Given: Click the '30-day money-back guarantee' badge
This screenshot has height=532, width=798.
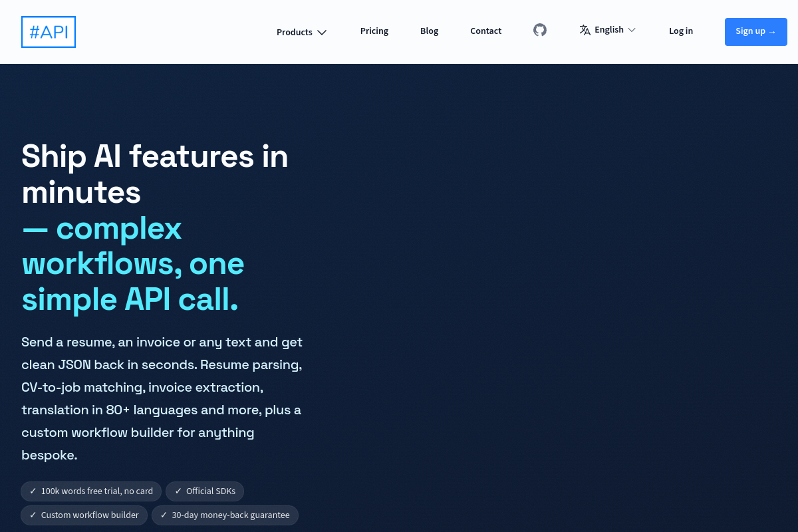Looking at the screenshot, I should pos(225,515).
